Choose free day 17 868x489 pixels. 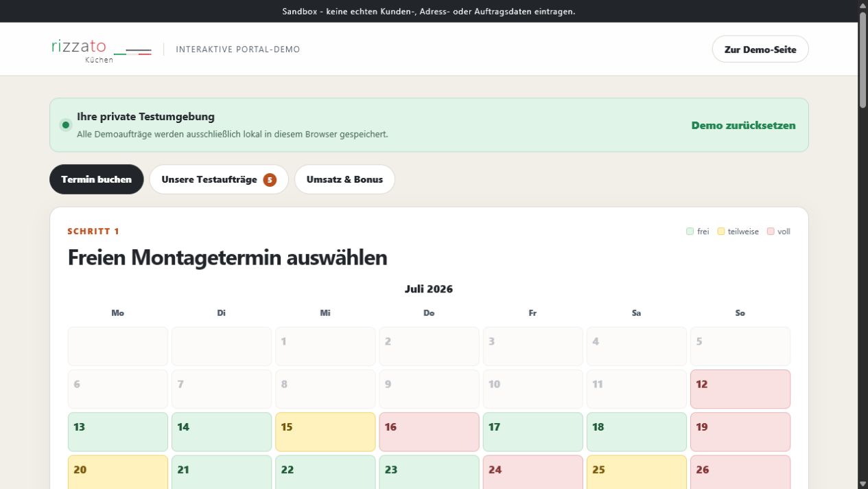532,432
